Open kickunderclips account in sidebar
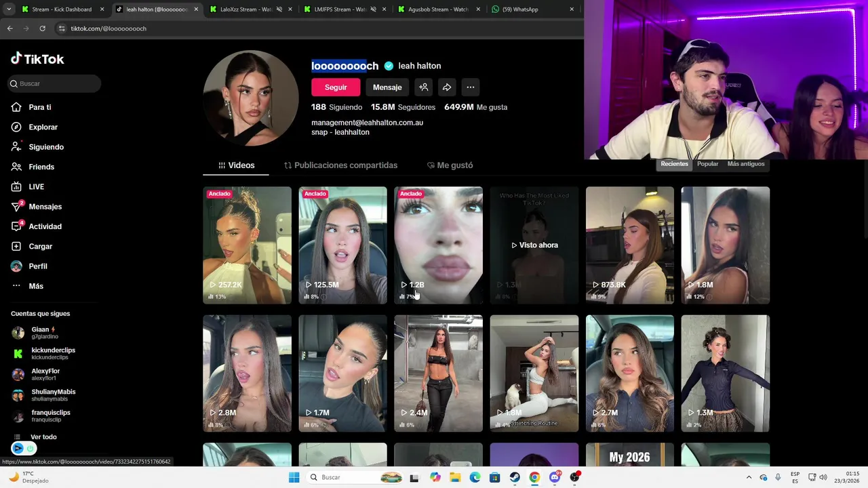 point(43,354)
